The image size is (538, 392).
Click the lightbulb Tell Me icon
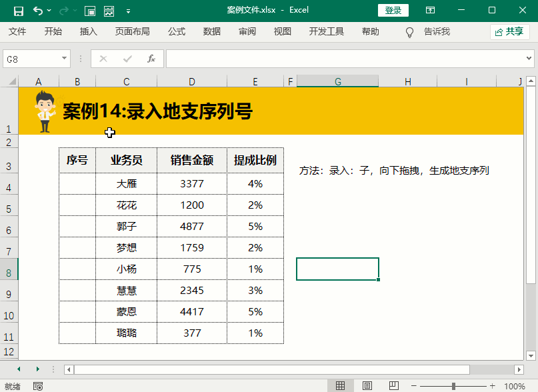[x=410, y=32]
